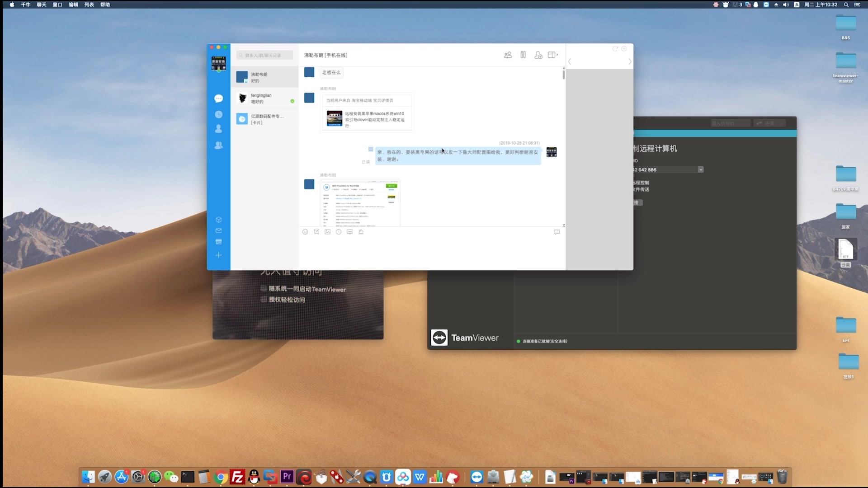Open the Taobao product link card
This screenshot has height=488, width=868.
click(367, 119)
